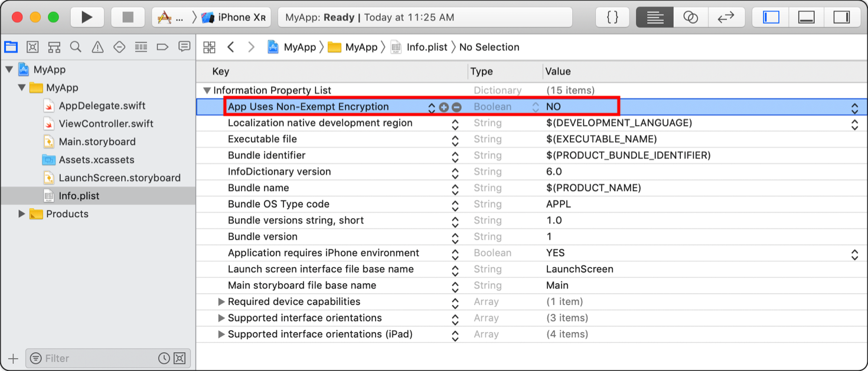The image size is (868, 371).
Task: Open the Boolean type dropdown for encryption key
Action: [x=536, y=107]
